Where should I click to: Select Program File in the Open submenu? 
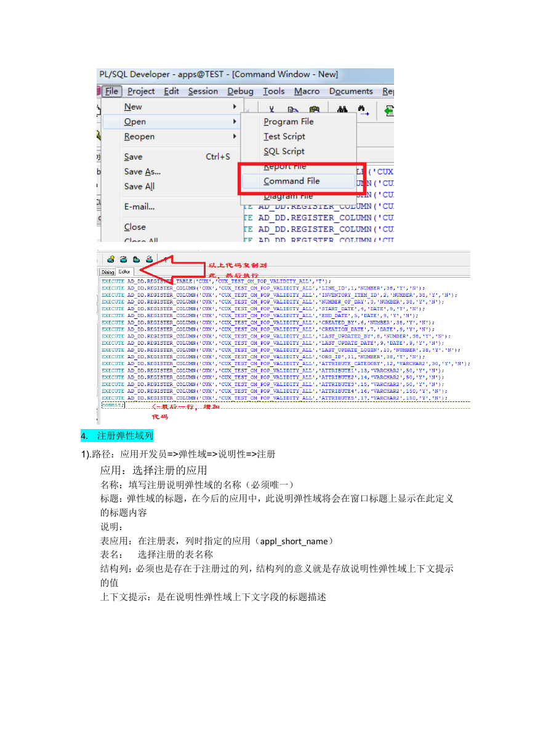pos(299,122)
